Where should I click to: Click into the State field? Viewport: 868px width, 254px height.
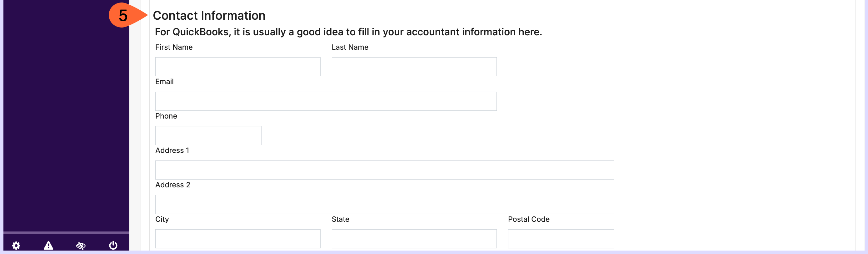414,239
